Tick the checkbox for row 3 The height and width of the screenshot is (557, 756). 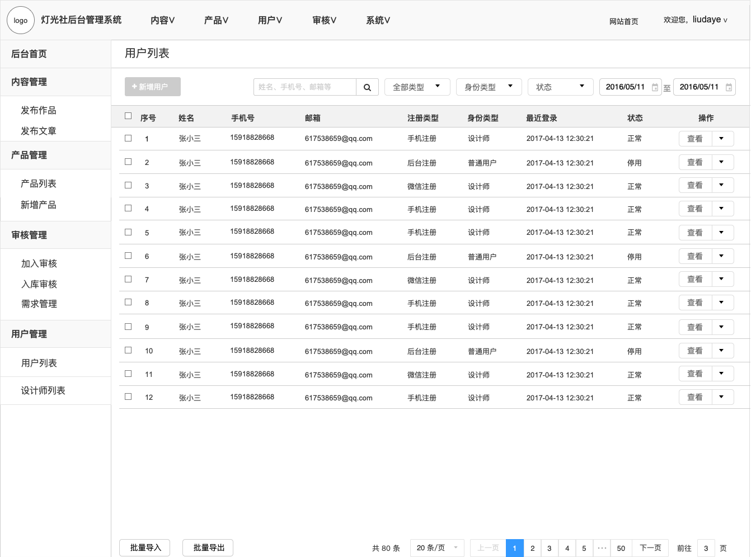[x=128, y=185]
